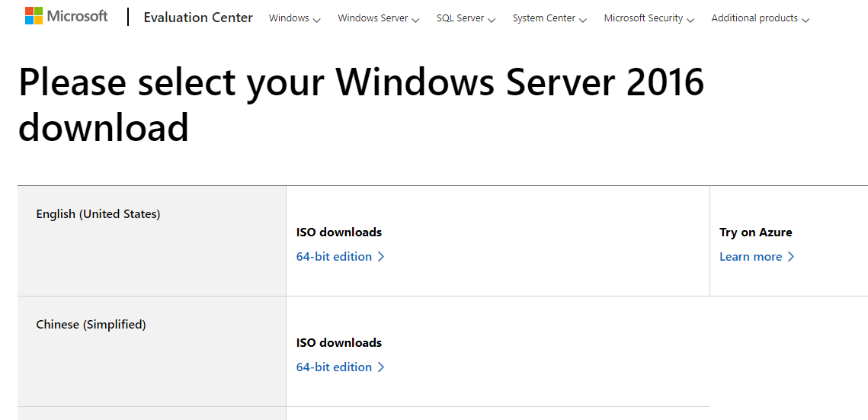The width and height of the screenshot is (868, 420).
Task: Expand the Additional products menu
Action: coord(760,18)
